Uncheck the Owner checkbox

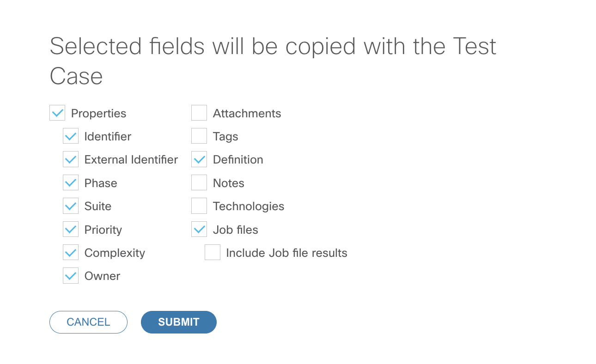click(x=71, y=276)
